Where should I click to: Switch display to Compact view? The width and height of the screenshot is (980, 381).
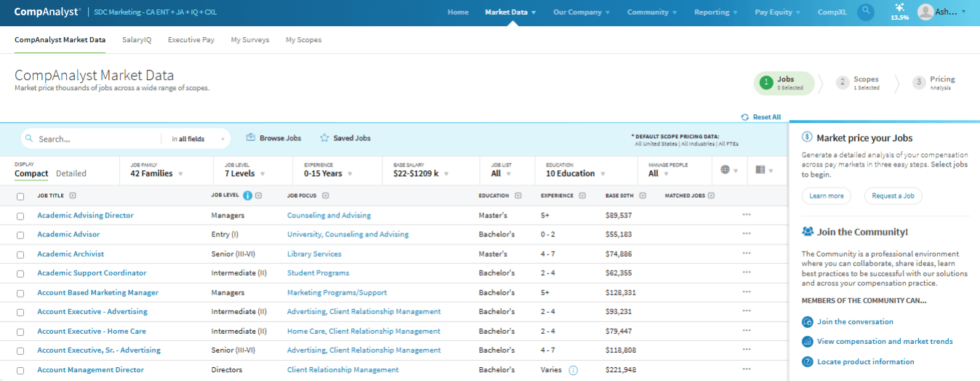click(x=31, y=174)
